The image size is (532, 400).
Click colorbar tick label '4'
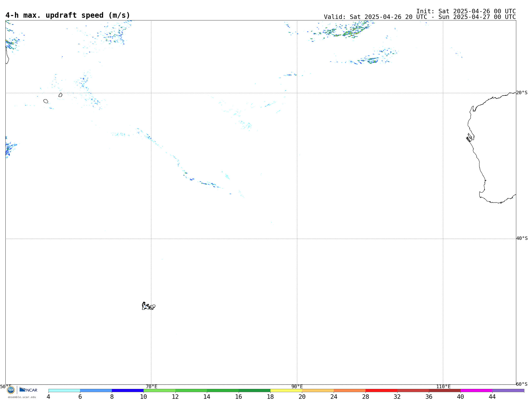[49, 397]
